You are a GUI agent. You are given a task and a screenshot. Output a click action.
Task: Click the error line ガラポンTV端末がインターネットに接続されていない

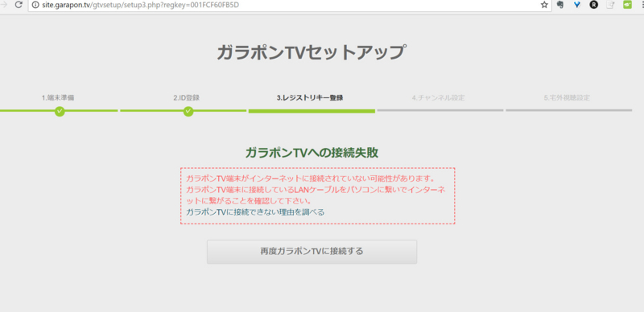[x=311, y=179]
